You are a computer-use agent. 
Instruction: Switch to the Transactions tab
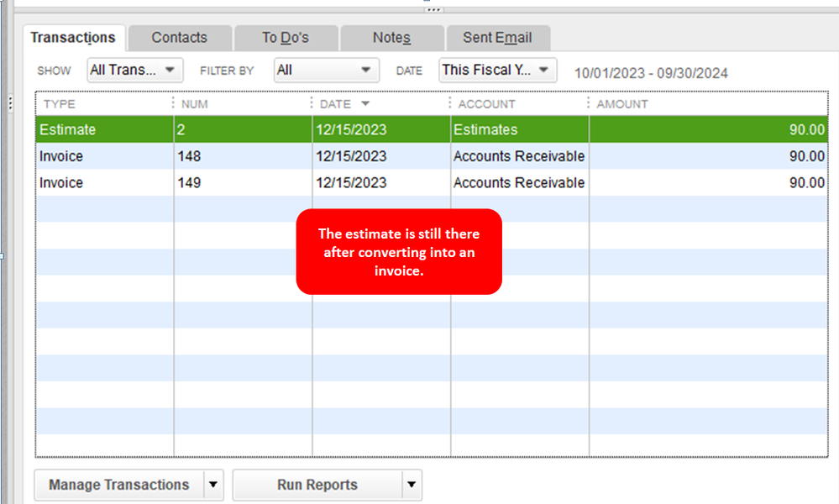73,38
